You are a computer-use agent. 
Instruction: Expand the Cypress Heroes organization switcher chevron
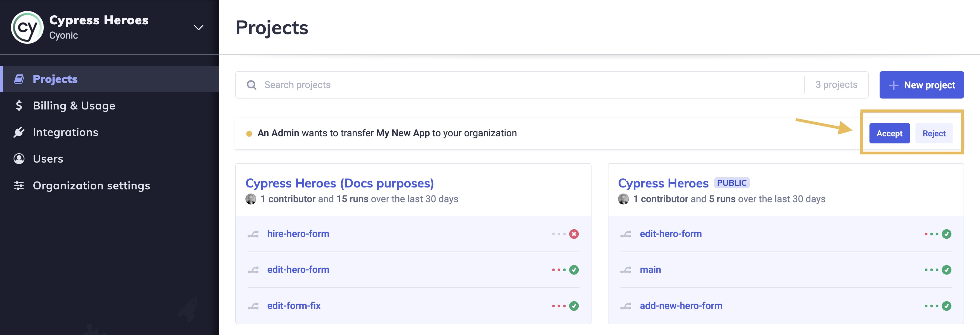point(198,27)
